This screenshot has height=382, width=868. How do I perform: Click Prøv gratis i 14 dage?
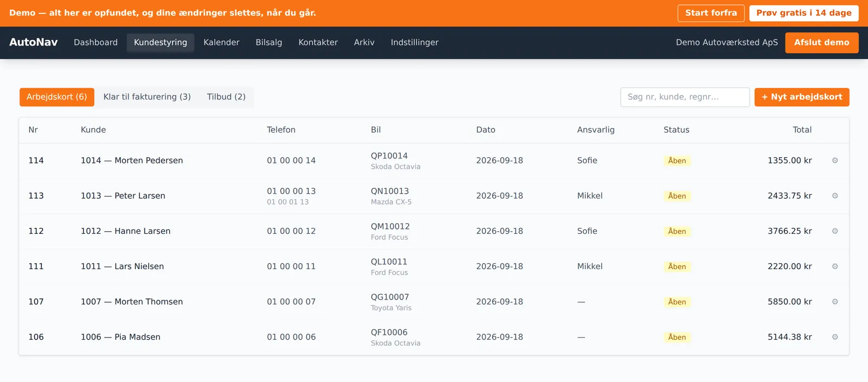point(804,13)
